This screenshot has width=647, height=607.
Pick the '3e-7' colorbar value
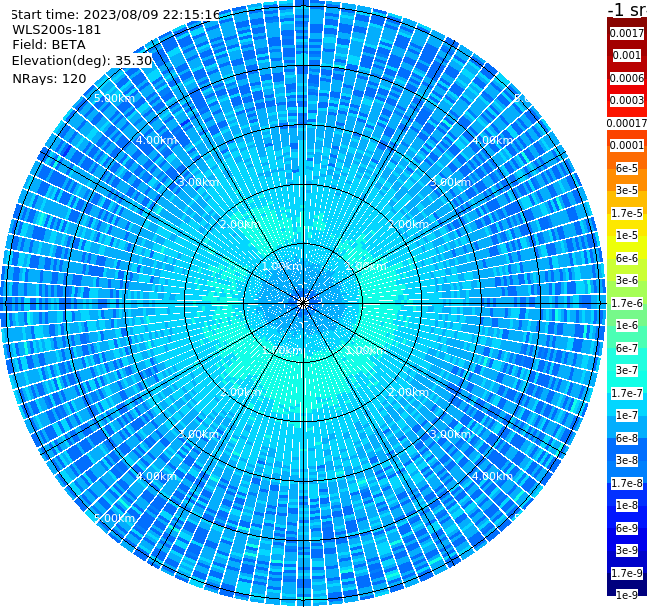pos(627,370)
